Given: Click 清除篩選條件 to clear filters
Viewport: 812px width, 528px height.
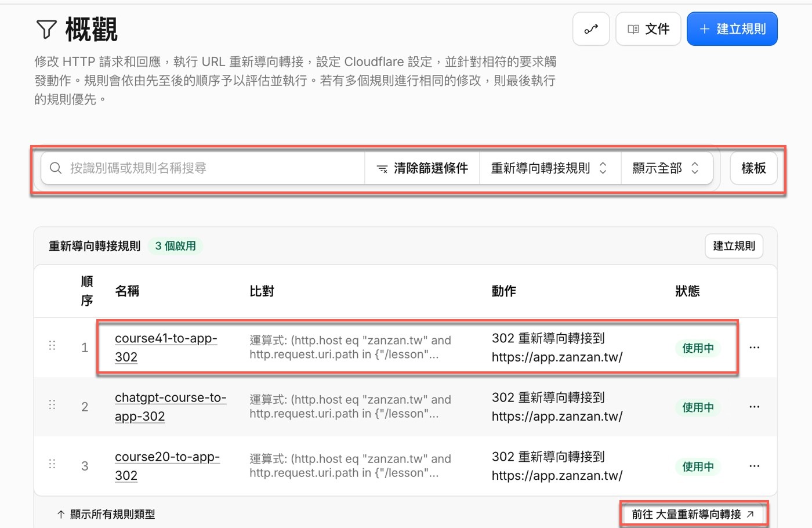Looking at the screenshot, I should (x=422, y=168).
